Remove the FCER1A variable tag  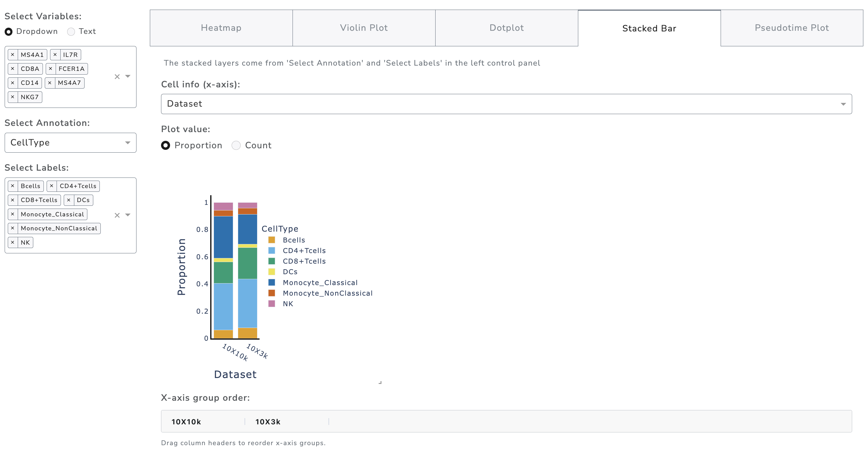pos(51,69)
